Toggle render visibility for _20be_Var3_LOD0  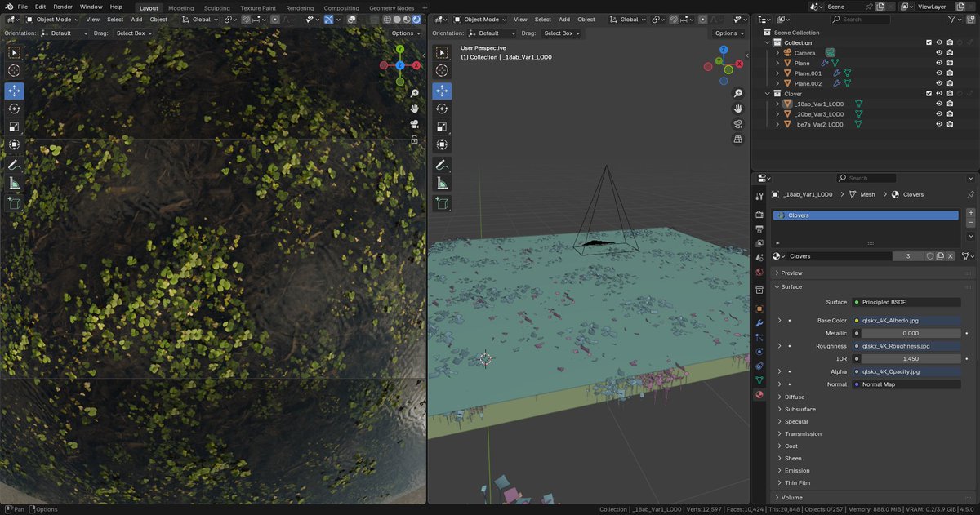[949, 113]
